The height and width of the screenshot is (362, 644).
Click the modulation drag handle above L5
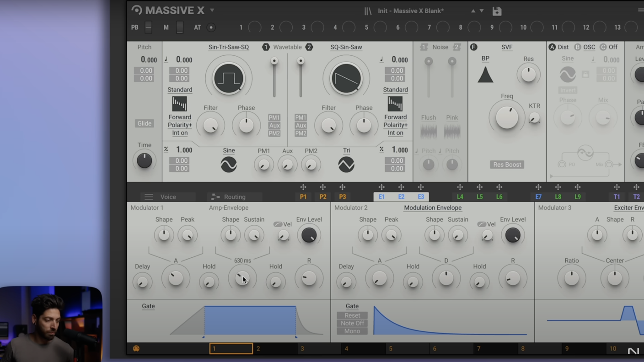(x=479, y=187)
